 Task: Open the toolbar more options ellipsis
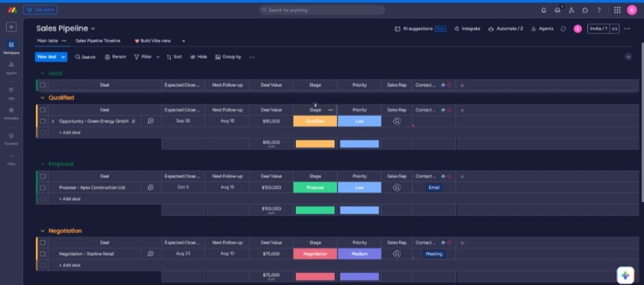click(252, 57)
